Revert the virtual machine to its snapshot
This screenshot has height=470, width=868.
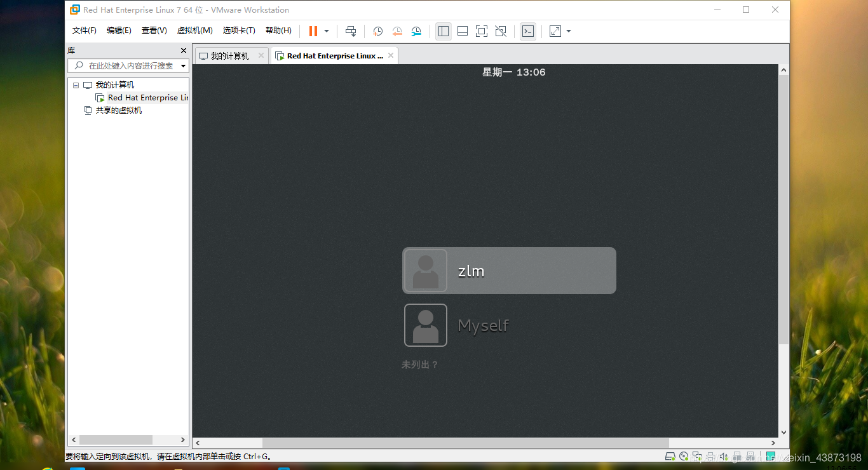[397, 31]
